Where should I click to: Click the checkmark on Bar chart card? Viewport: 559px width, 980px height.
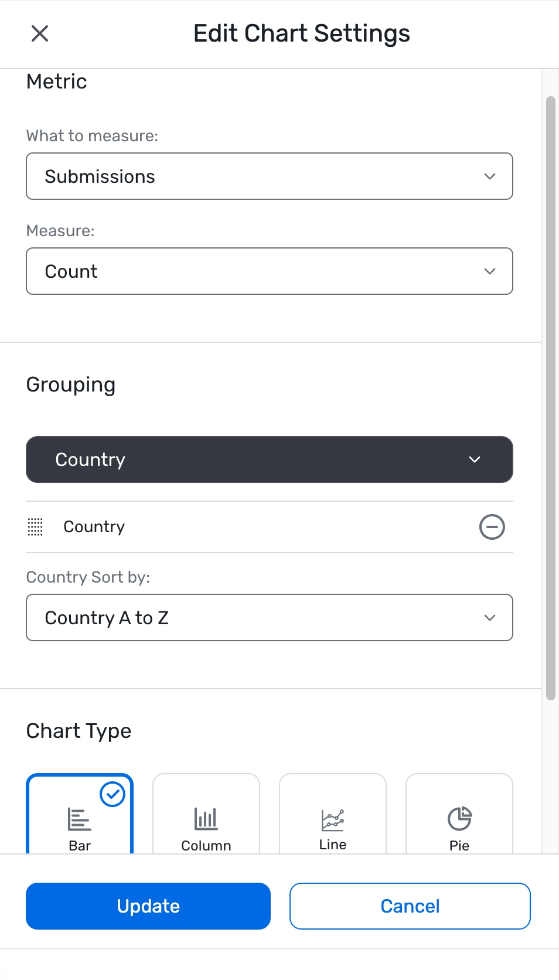pos(113,795)
